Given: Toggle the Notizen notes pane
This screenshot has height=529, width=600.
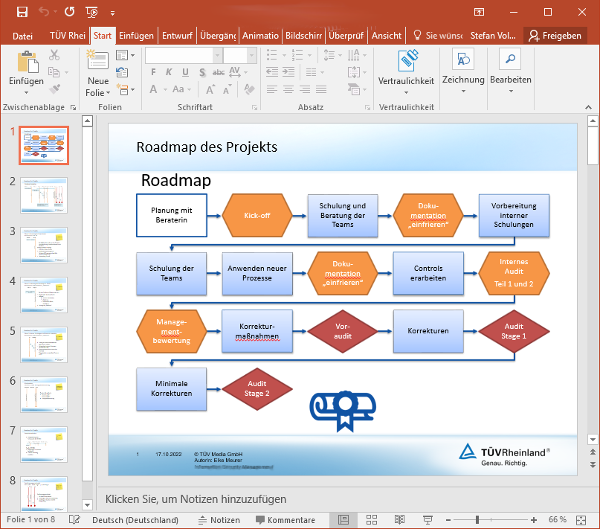Looking at the screenshot, I should pos(218,520).
